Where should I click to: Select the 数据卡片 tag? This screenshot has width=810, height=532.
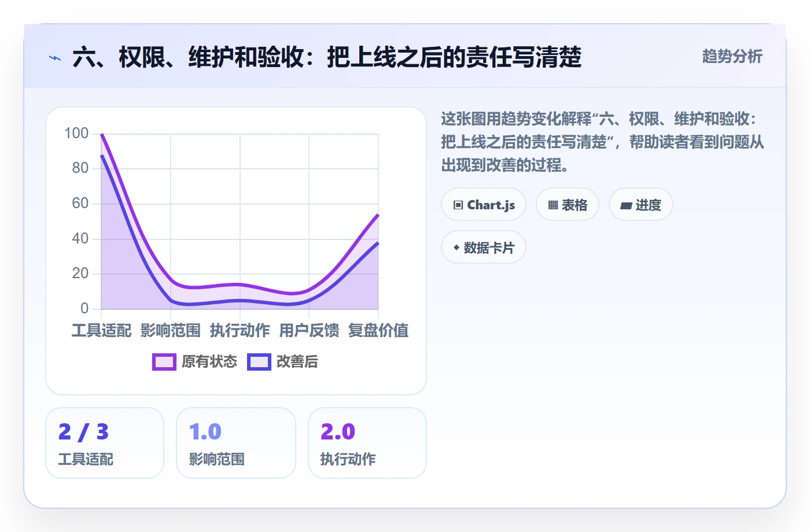click(484, 247)
